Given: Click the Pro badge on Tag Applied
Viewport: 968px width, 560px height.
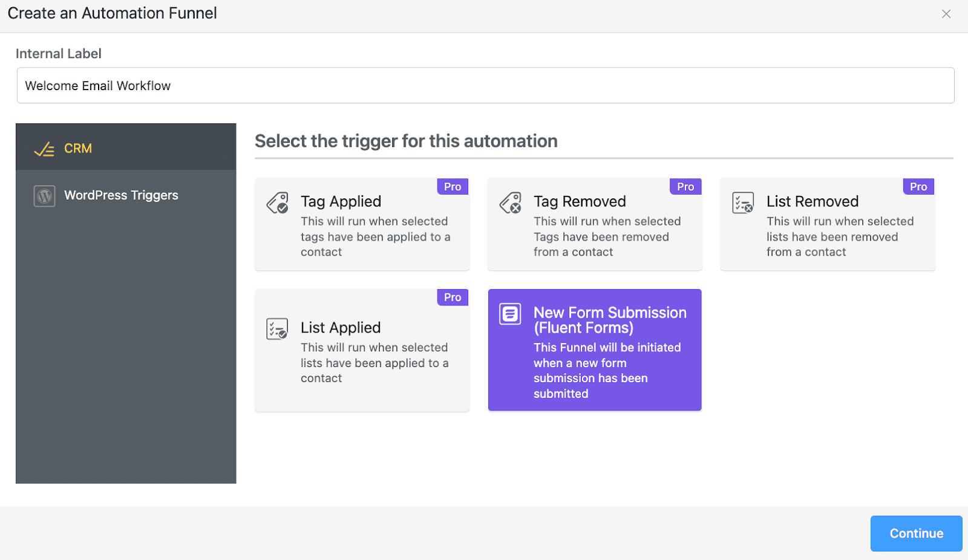Looking at the screenshot, I should (x=453, y=186).
